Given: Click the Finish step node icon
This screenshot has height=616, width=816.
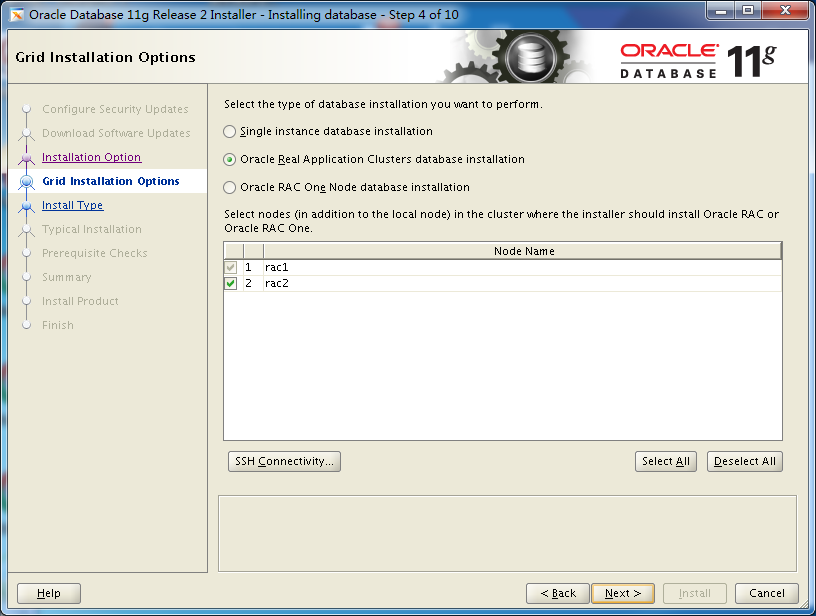Looking at the screenshot, I should tap(28, 325).
